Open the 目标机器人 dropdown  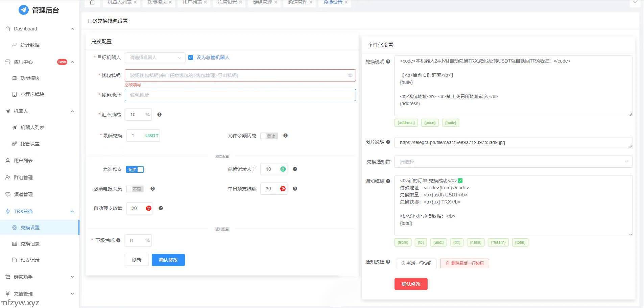click(155, 57)
